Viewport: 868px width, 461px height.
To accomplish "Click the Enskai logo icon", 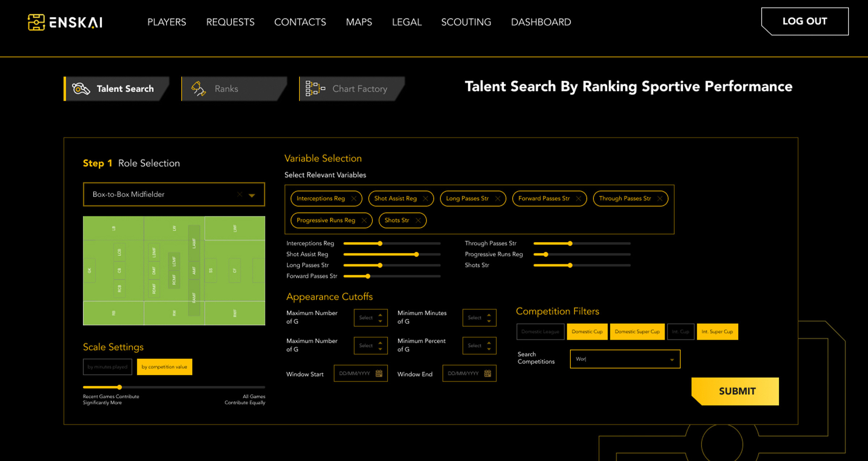I will click(36, 22).
